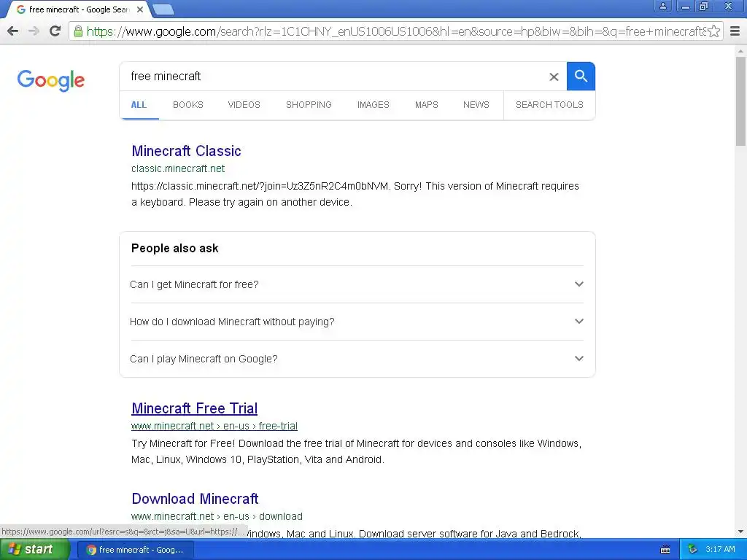Click the page vertical scrollbar thumb
Viewport: 747px width, 560px height.
740,101
